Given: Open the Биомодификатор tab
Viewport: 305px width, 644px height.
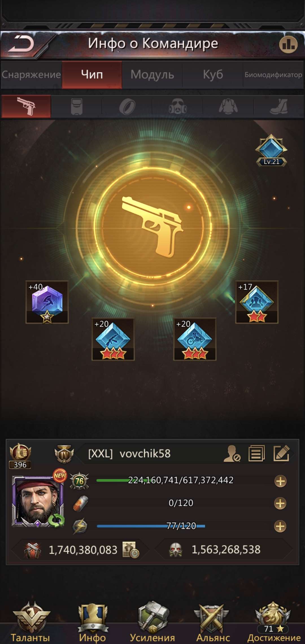Looking at the screenshot, I should click(273, 75).
